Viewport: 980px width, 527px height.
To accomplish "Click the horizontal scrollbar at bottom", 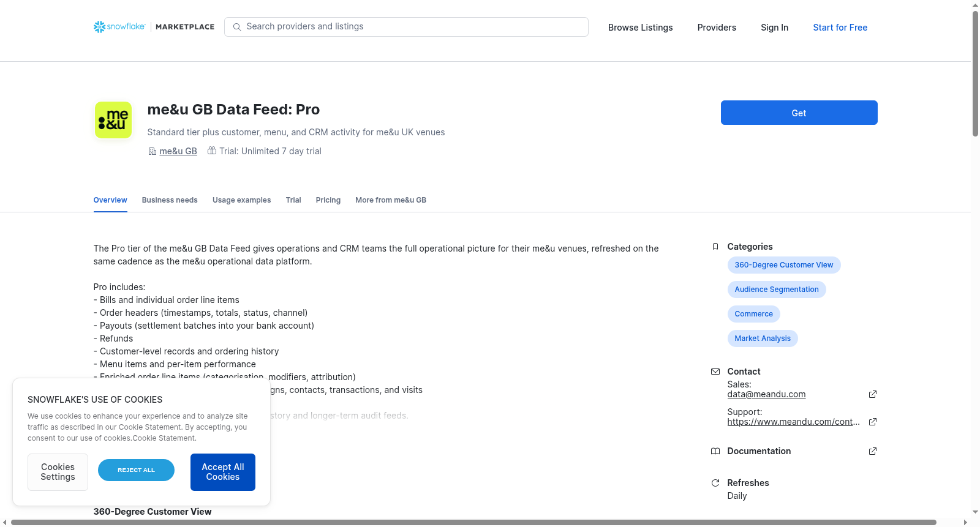I will pyautogui.click(x=473, y=522).
